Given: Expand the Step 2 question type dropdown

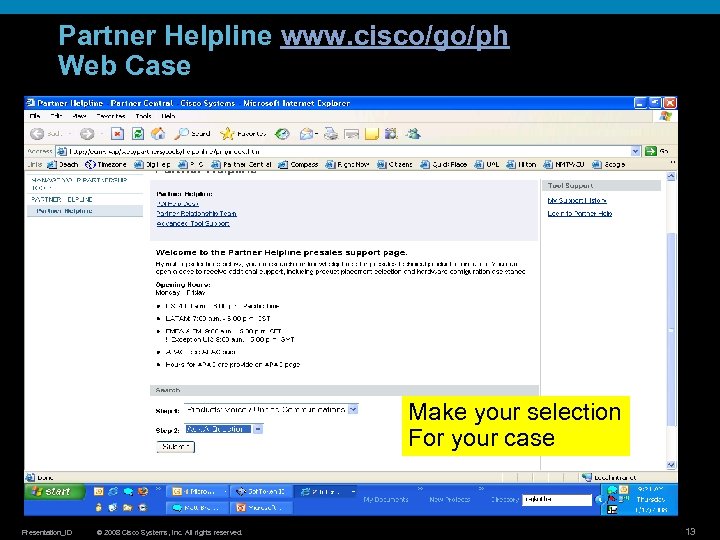Looking at the screenshot, I should click(x=258, y=429).
